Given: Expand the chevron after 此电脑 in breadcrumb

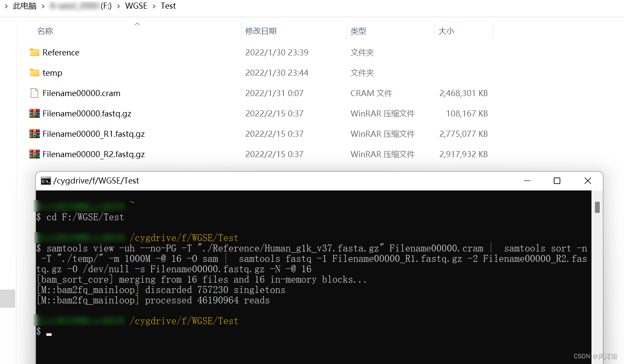Looking at the screenshot, I should (x=43, y=6).
